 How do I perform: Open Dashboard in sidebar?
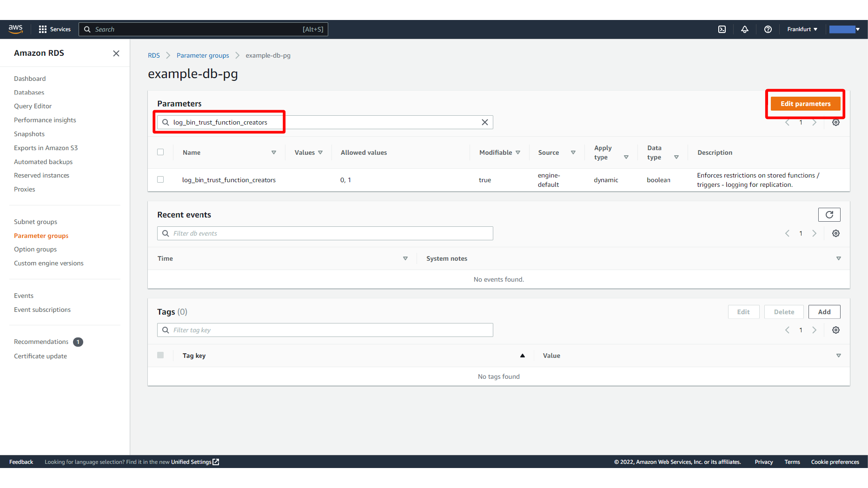(x=30, y=79)
